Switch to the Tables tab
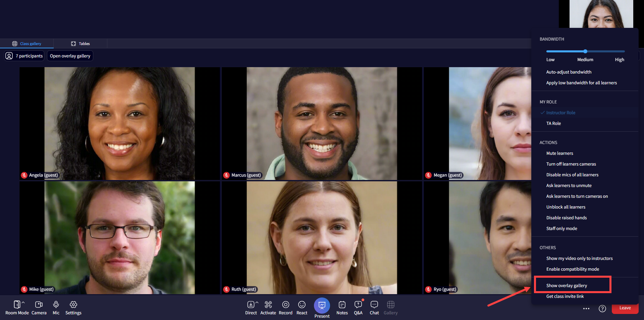This screenshot has width=644, height=320. (x=80, y=44)
